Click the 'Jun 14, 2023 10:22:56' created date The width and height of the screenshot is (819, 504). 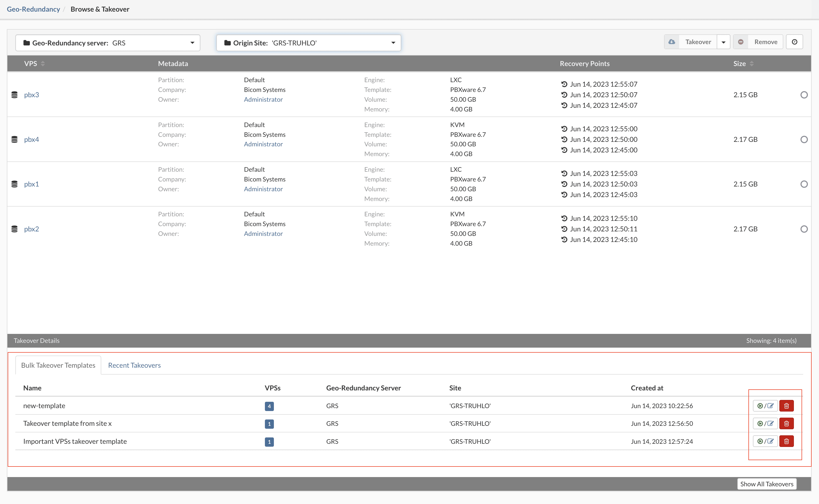(662, 406)
